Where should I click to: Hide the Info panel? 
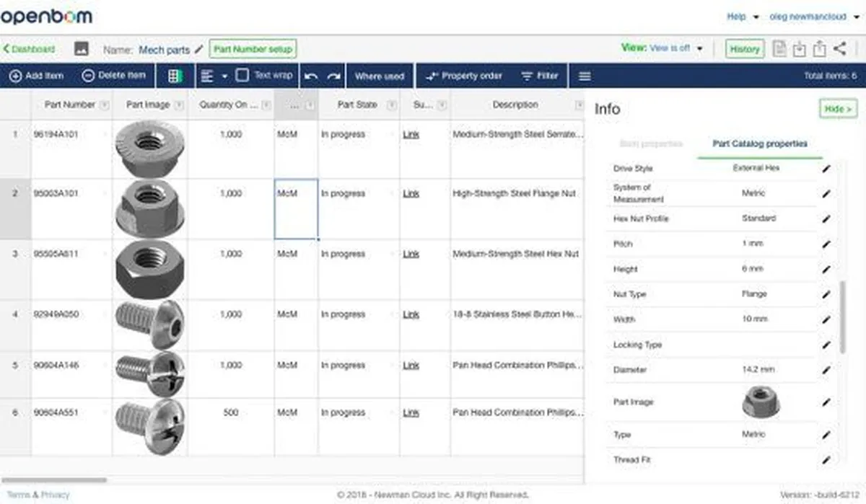pos(839,109)
